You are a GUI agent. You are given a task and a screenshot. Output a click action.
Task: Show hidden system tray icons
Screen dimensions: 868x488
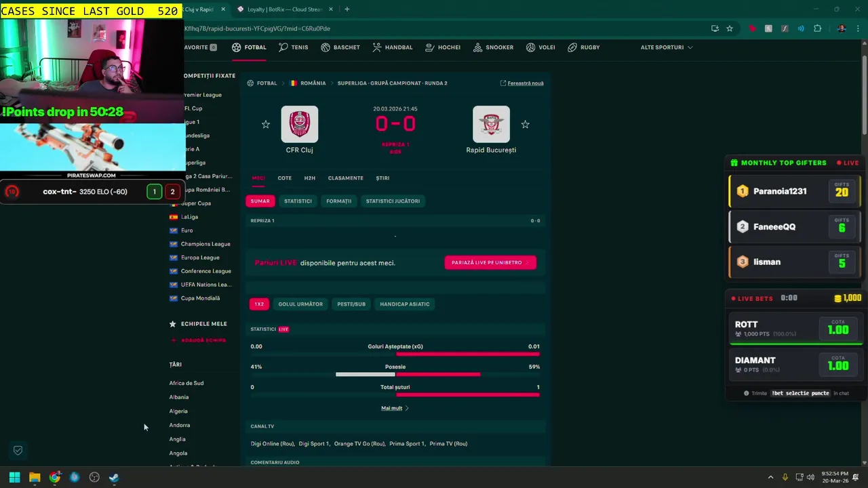coord(770,478)
